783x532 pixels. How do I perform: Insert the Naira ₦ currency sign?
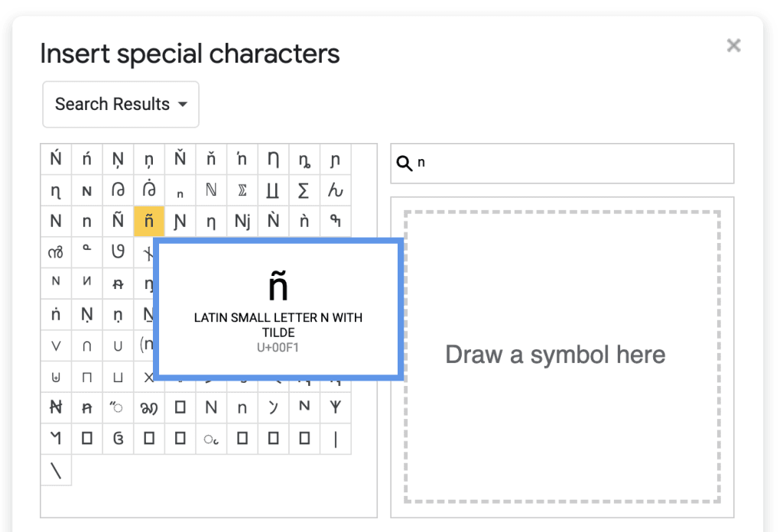tap(56, 408)
